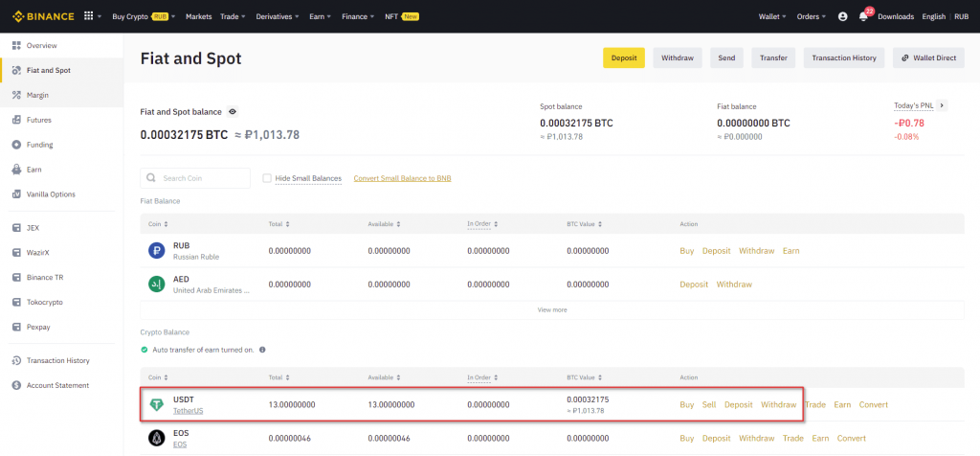Image resolution: width=980 pixels, height=456 pixels.
Task: Click Convert Small Balance to BNB link
Action: point(403,178)
